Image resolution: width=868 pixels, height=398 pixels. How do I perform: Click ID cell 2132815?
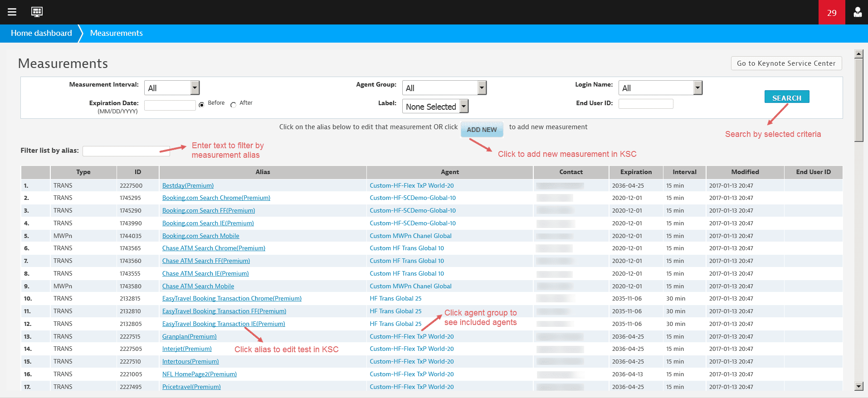pyautogui.click(x=130, y=298)
